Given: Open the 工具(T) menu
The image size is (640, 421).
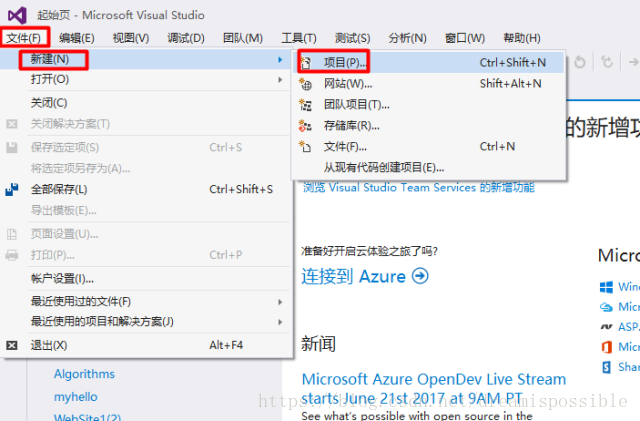Looking at the screenshot, I should click(298, 38).
